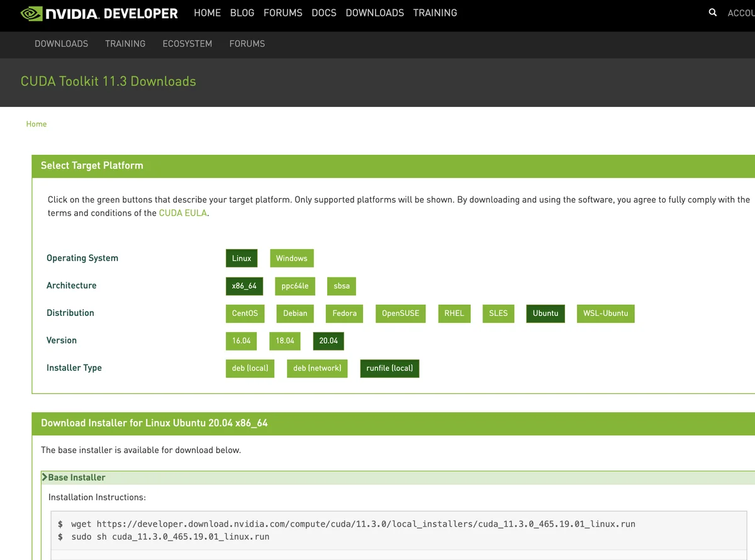The image size is (755, 560).
Task: Select deb (local) installer type
Action: (x=250, y=368)
